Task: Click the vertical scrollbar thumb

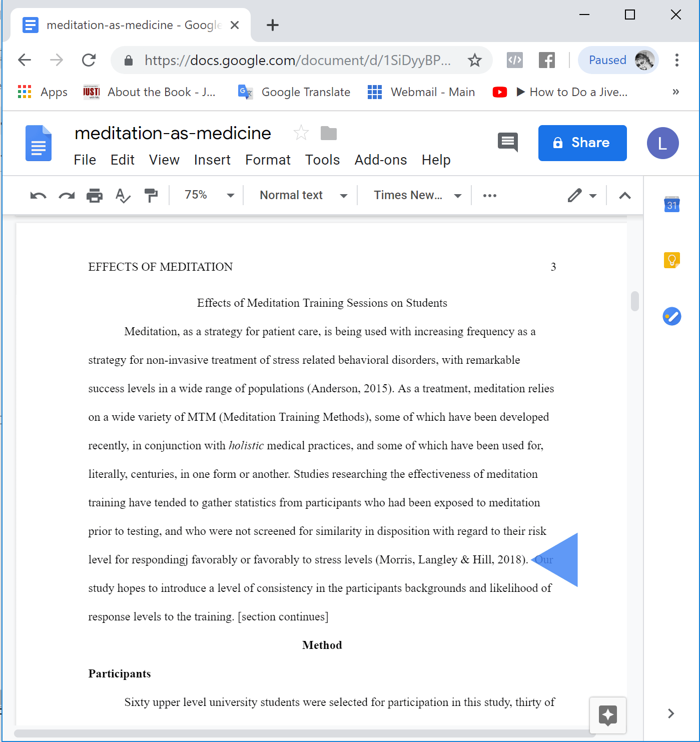Action: coord(635,301)
